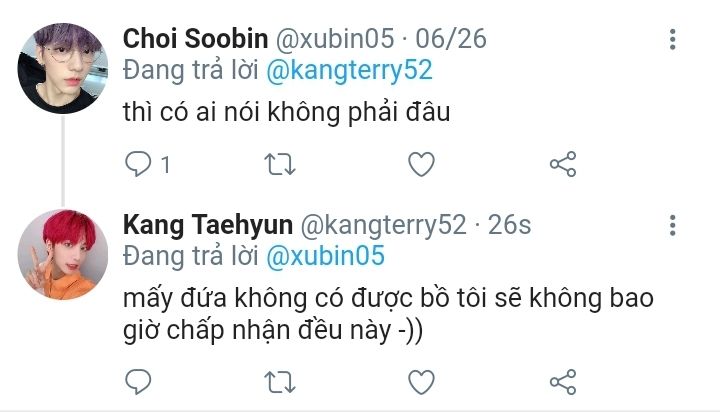
Task: Click the @xubin05 mention link
Action: pyautogui.click(x=324, y=256)
